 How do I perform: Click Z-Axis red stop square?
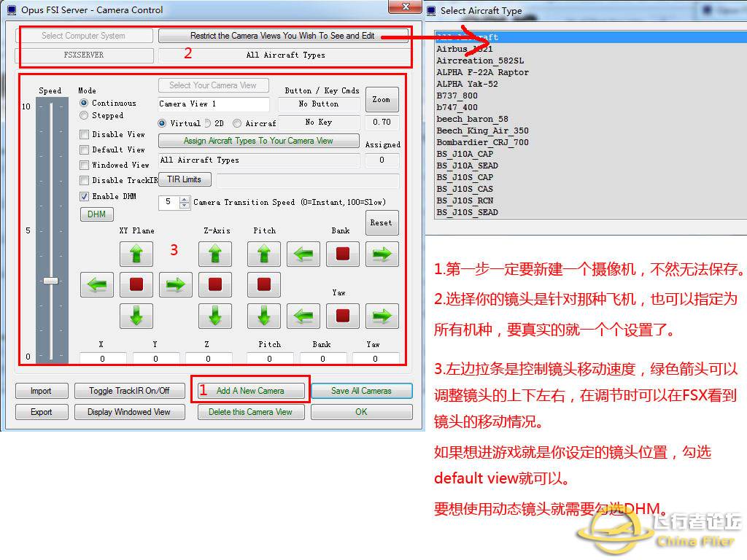click(x=215, y=285)
